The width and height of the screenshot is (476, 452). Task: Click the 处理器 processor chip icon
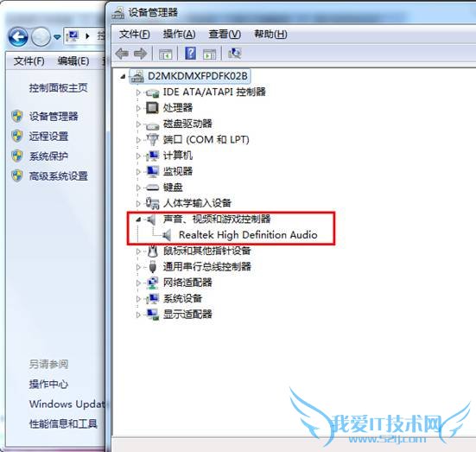tap(152, 107)
